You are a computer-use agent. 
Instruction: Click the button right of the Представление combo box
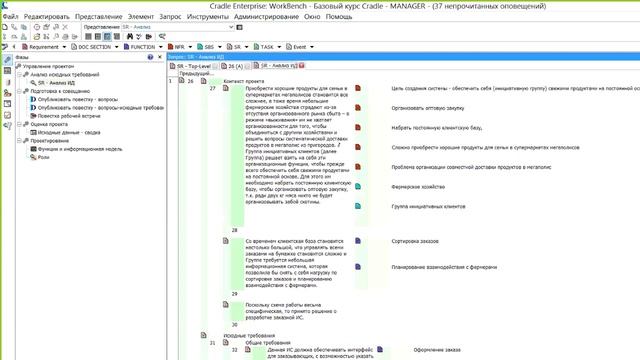[x=240, y=27]
